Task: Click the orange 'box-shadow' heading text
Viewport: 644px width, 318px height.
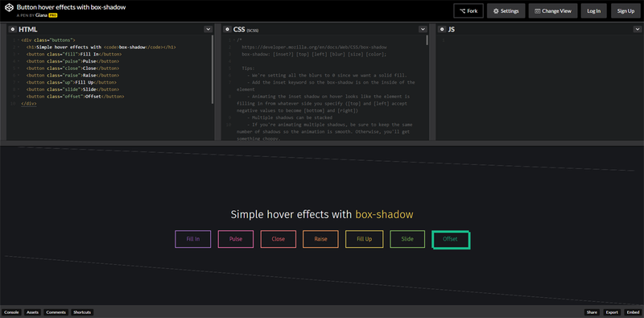Action: tap(385, 214)
